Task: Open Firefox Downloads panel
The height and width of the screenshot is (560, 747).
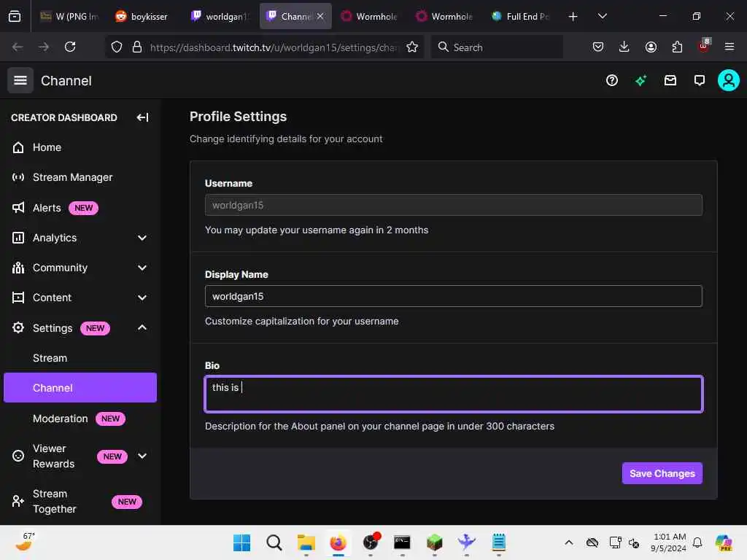Action: (624, 47)
